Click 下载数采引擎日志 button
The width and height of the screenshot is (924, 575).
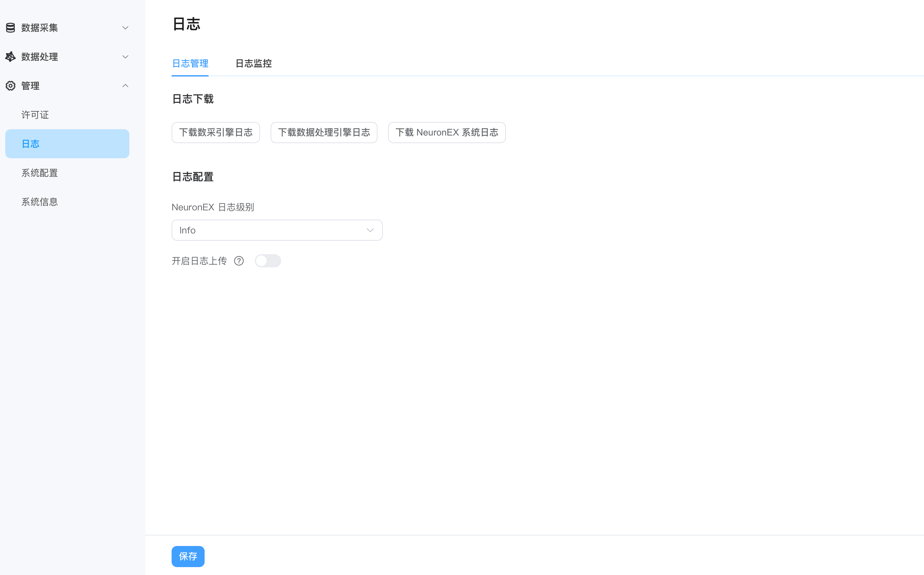(x=216, y=132)
